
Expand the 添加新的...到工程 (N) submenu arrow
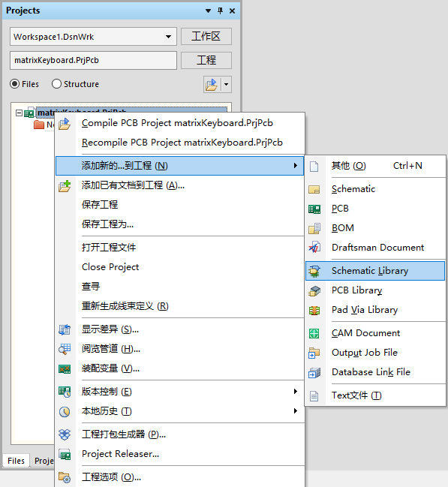point(296,166)
